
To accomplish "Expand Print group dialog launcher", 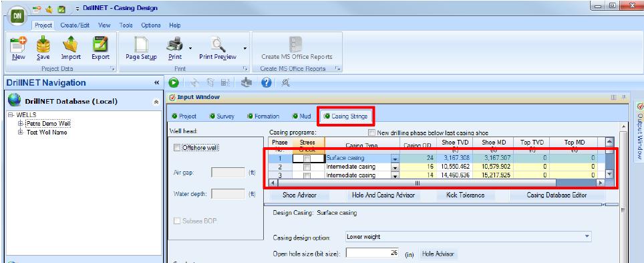I will pyautogui.click(x=245, y=69).
